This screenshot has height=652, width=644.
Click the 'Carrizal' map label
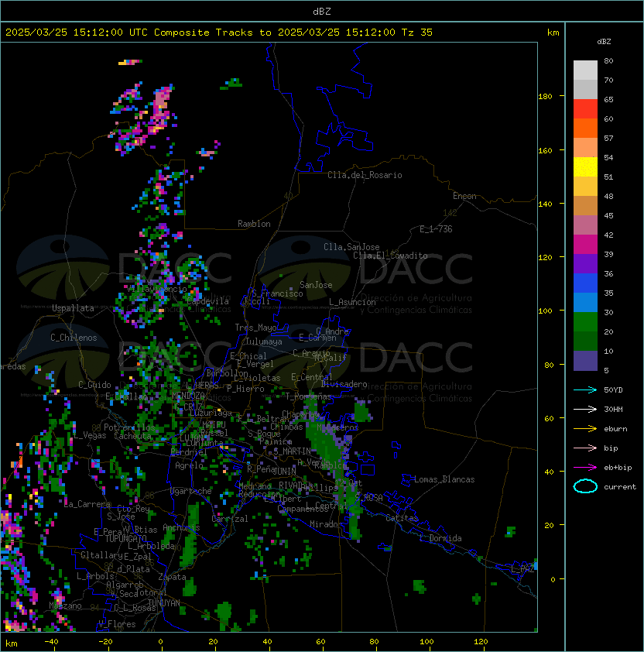pos(229,519)
